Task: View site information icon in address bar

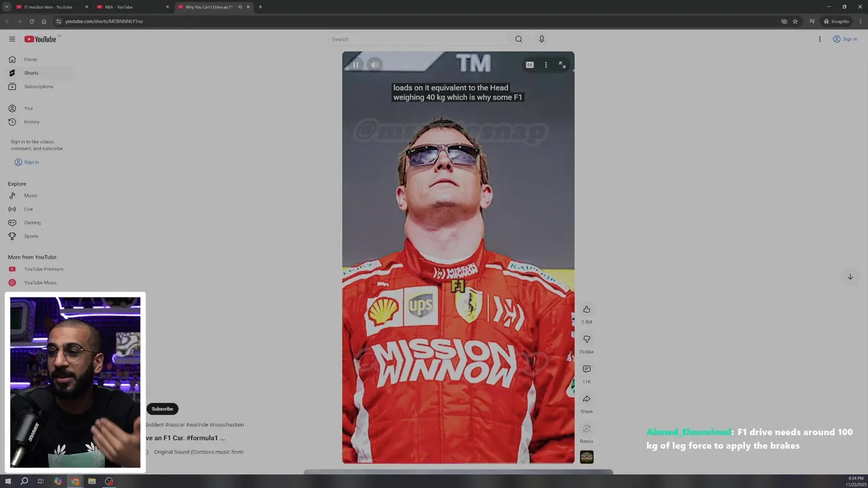Action: [x=58, y=21]
